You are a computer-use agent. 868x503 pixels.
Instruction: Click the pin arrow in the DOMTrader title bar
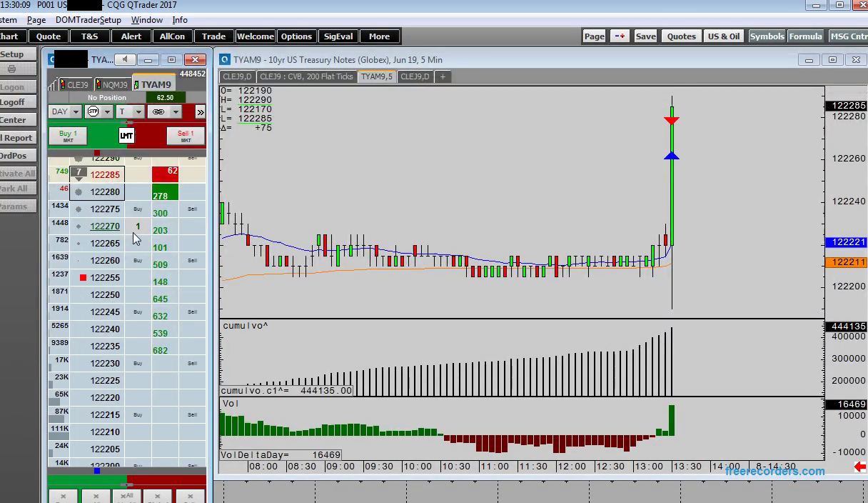(125, 59)
